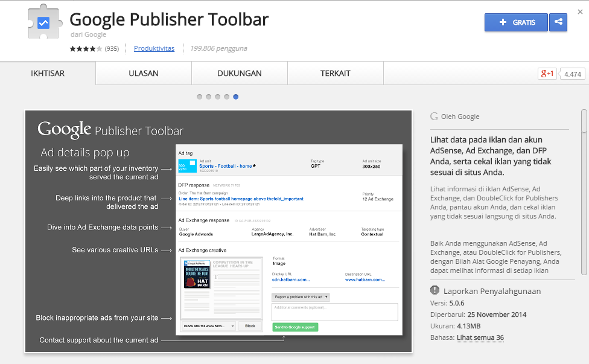Click the cdn.hatbarn.com display URL
The image size is (589, 364).
coord(291,280)
